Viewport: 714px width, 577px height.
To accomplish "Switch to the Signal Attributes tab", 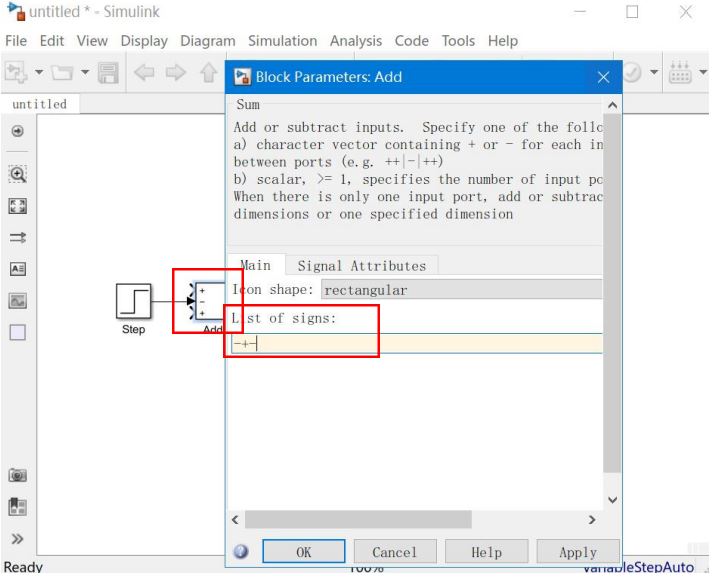I will click(x=361, y=266).
